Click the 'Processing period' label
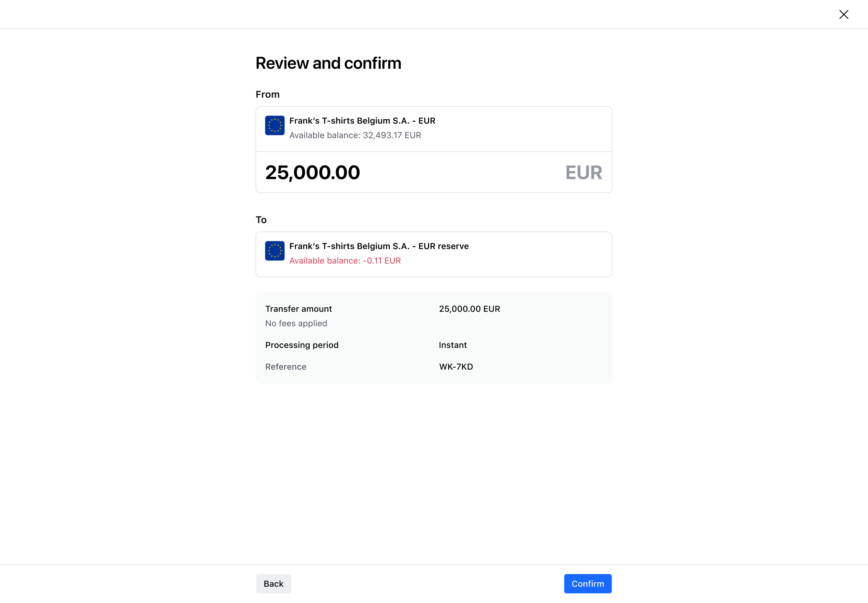The image size is (868, 603). [x=302, y=345]
